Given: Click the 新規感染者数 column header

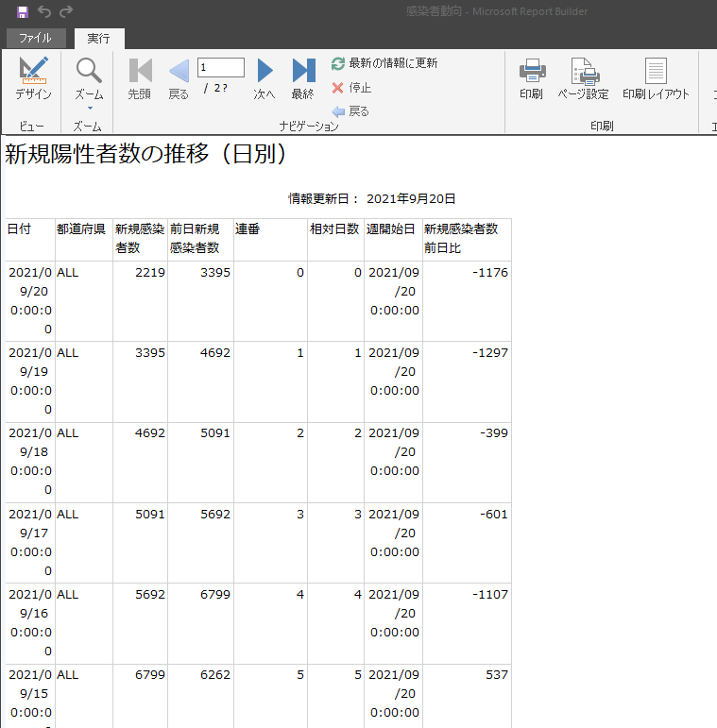Looking at the screenshot, I should 140,239.
